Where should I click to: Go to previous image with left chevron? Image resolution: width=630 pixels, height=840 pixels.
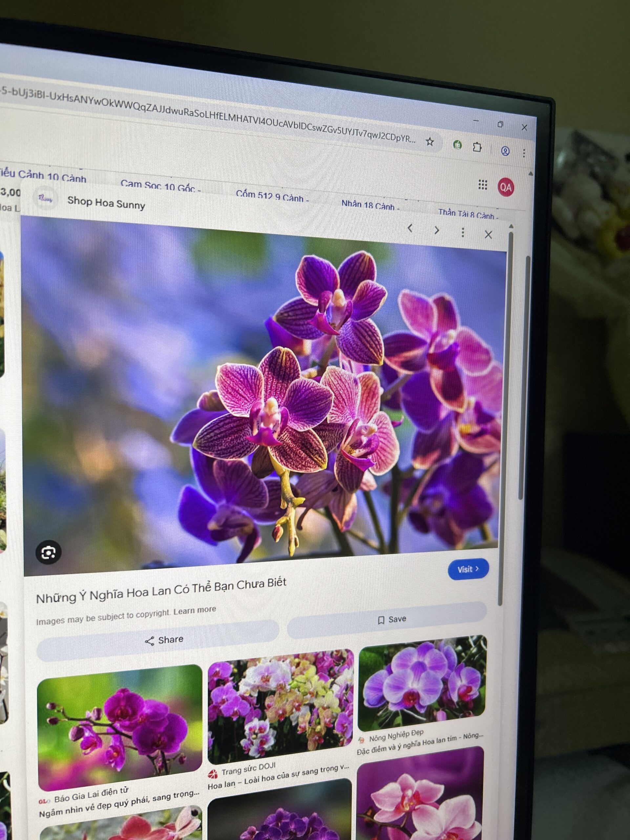(410, 228)
